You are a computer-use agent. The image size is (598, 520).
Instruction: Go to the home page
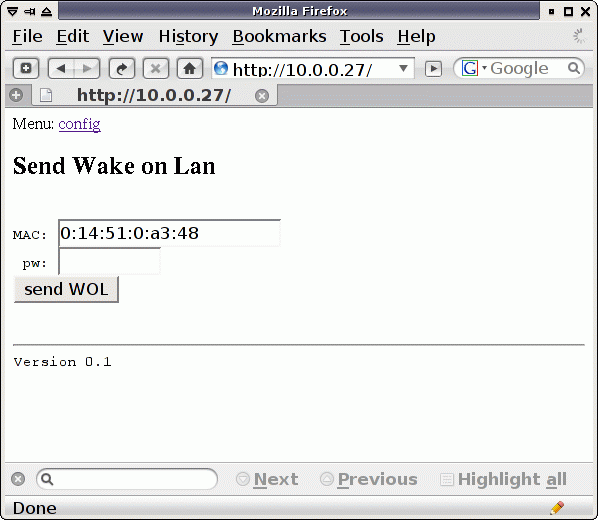(x=190, y=69)
